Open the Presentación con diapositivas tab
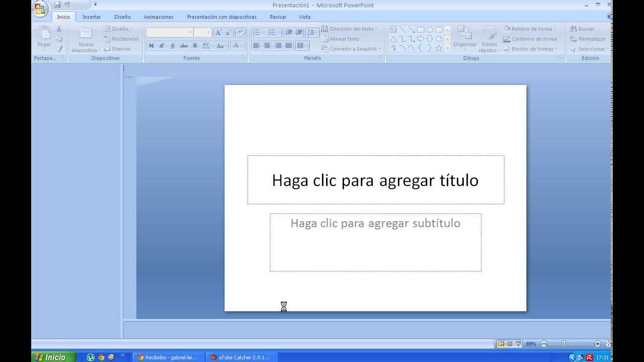The image size is (644, 362). [x=222, y=17]
